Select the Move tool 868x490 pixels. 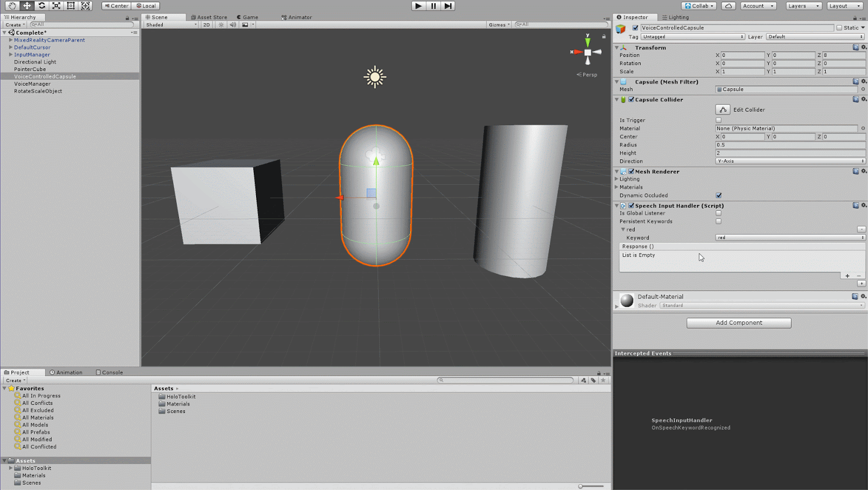pos(27,6)
